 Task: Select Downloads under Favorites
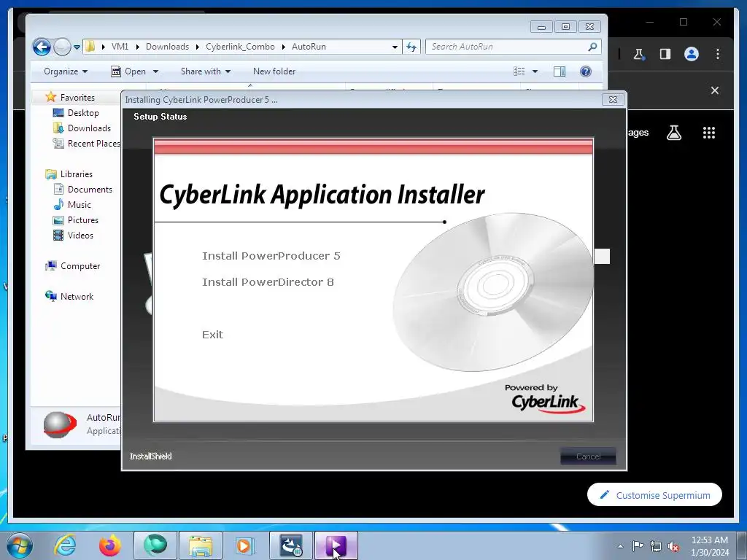pos(88,128)
